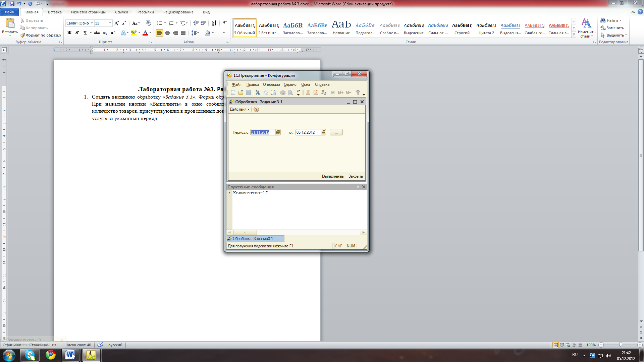Screen dimensions: 644x362
Task: Click the Заменить button in Word ribbon
Action: click(x=612, y=28)
